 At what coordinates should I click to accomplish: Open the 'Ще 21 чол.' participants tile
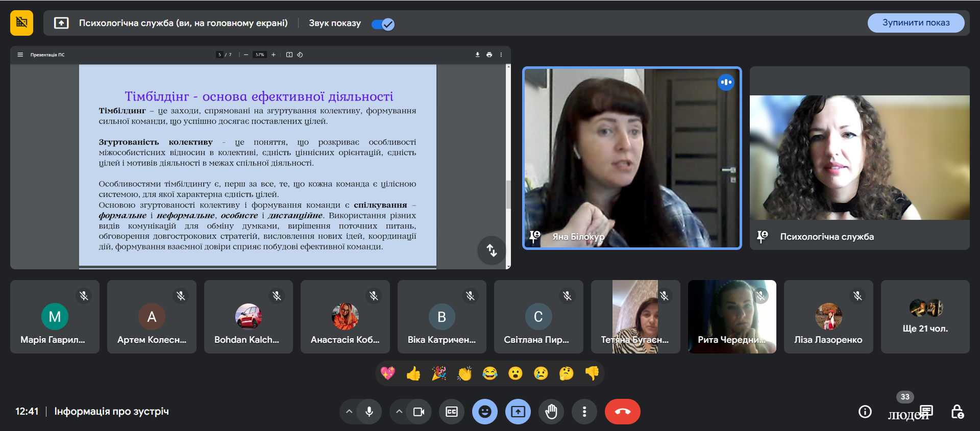click(x=925, y=317)
